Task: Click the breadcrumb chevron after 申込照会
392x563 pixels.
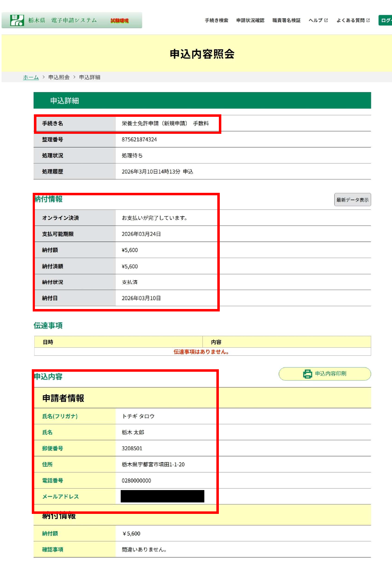Action: pyautogui.click(x=74, y=77)
